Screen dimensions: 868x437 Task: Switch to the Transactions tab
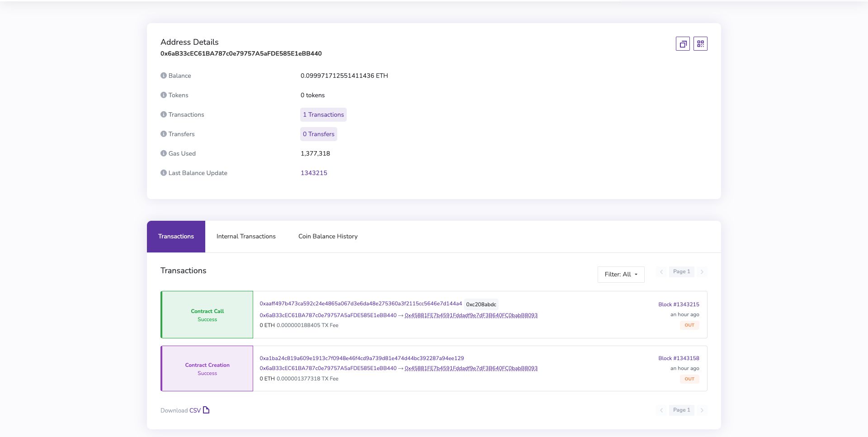(x=176, y=237)
